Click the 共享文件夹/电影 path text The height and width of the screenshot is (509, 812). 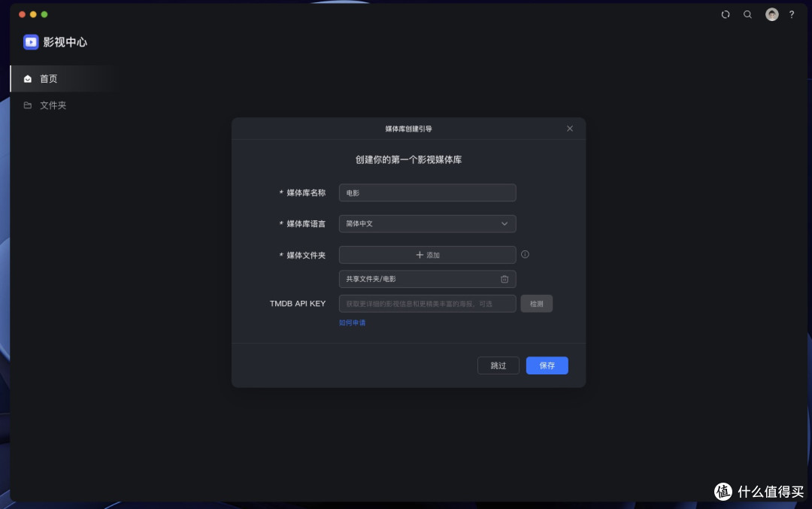pyautogui.click(x=371, y=279)
